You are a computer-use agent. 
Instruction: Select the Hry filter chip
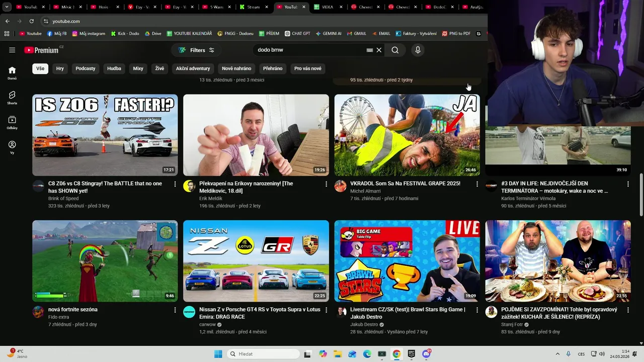pos(60,68)
